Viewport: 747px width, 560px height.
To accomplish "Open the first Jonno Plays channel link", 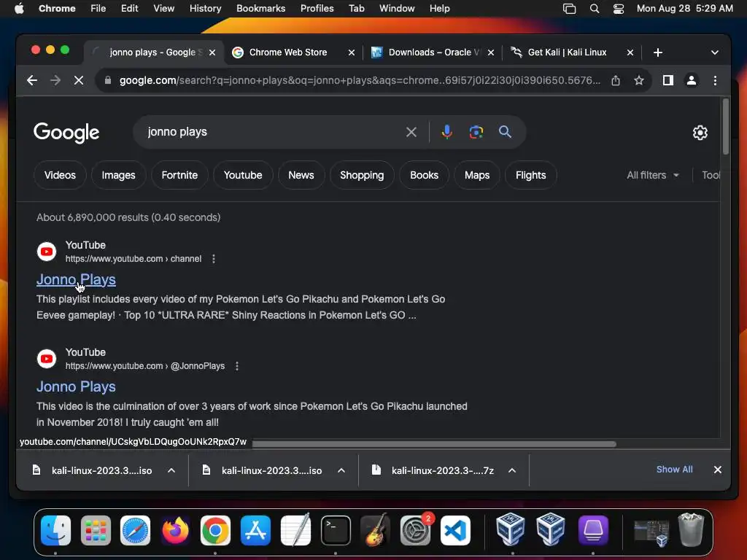I will pos(76,279).
